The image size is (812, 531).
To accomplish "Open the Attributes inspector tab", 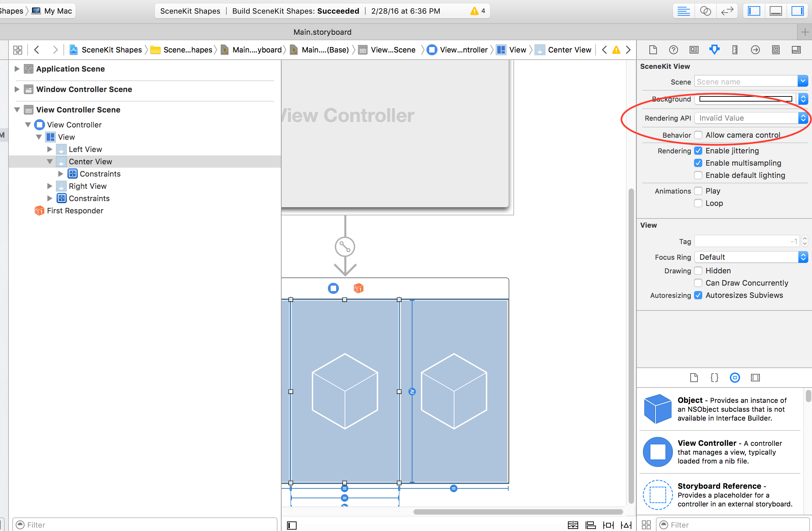I will pos(714,50).
